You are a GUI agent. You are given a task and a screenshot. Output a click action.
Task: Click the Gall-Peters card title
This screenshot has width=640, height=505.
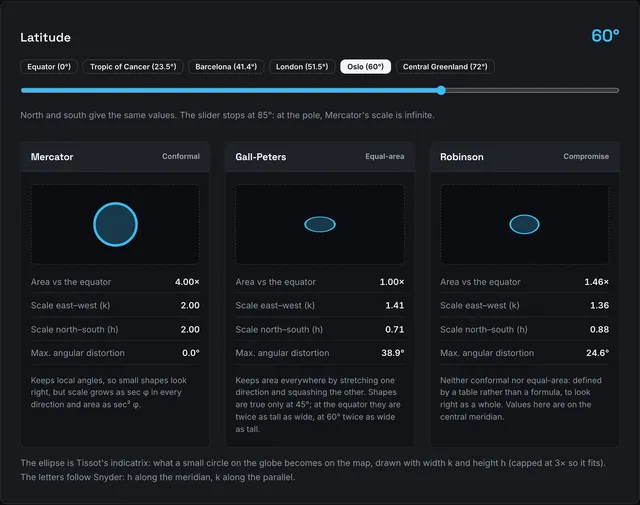(260, 157)
